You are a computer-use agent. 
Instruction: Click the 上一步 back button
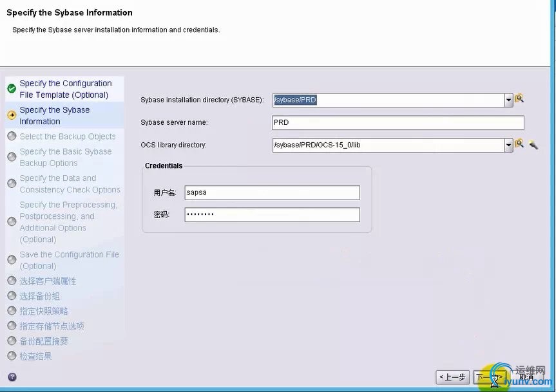point(452,377)
